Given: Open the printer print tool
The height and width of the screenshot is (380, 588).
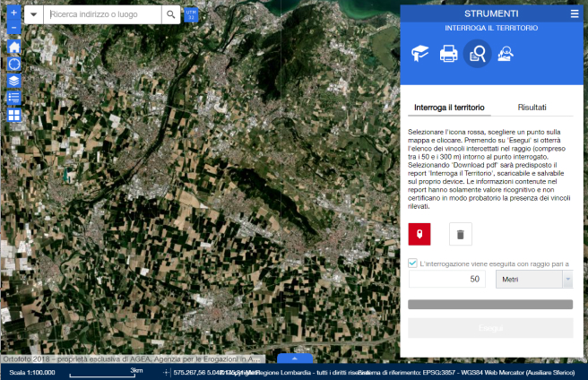Looking at the screenshot, I should point(448,53).
